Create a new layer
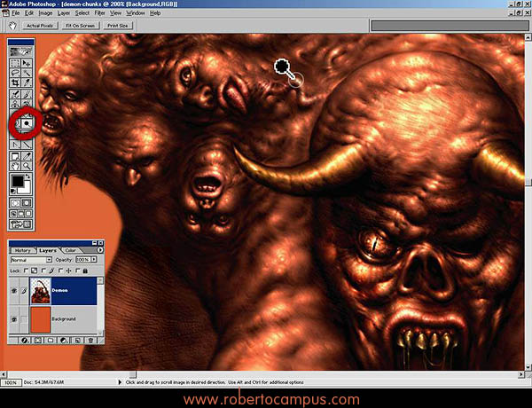Screen dimensions: 532x408 point(78,340)
